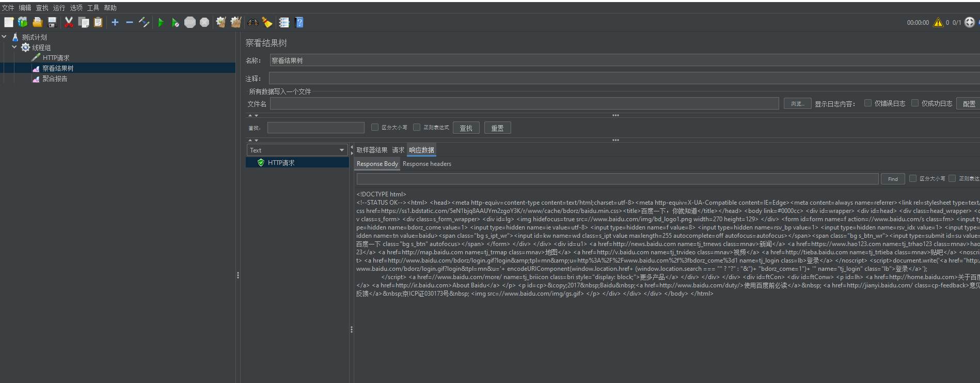This screenshot has width=980, height=383.
Task: Click the 注释 comment field
Action: click(624, 79)
